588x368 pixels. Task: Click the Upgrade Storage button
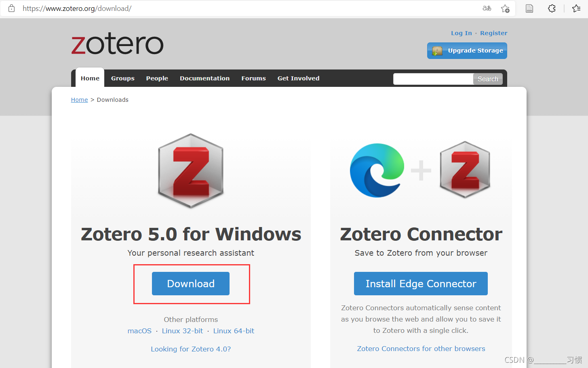click(467, 50)
